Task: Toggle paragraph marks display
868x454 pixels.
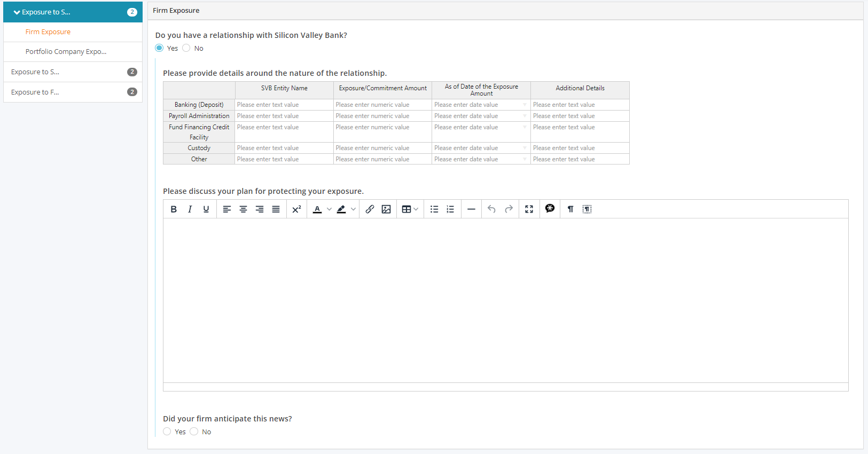Action: 570,209
